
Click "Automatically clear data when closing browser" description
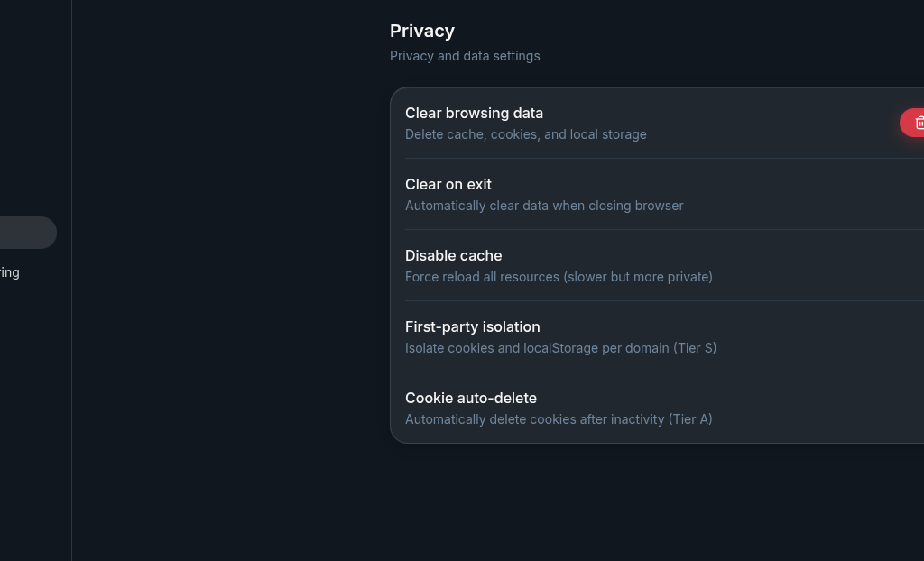point(543,206)
